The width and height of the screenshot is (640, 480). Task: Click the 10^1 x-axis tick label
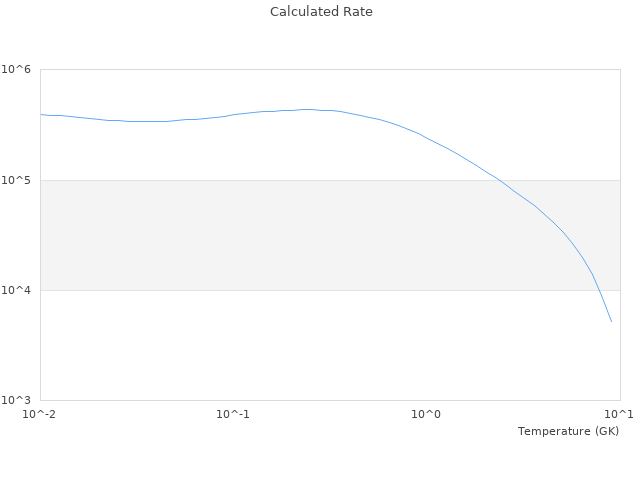click(619, 414)
